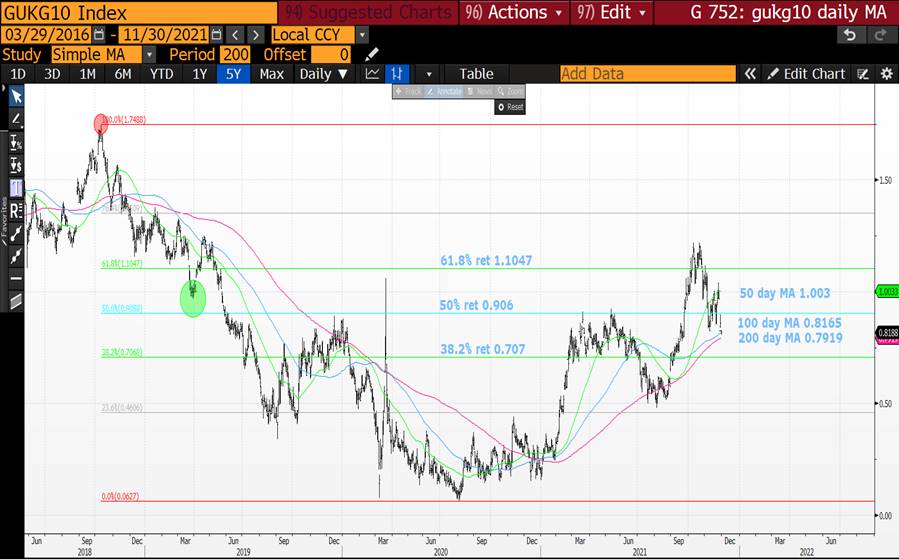Click the Edit Chart button
This screenshot has height=559, width=899.
point(807,74)
